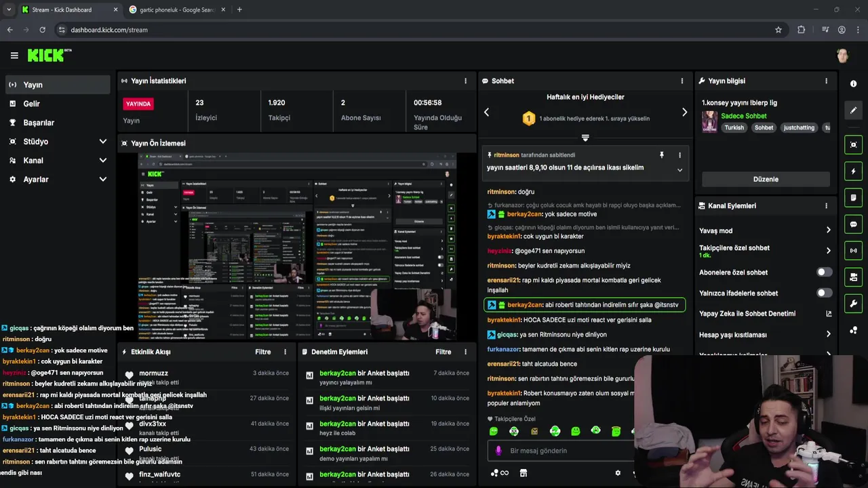
Task: Open Hesap yaşı kısıtlaması settings arrow
Action: pyautogui.click(x=828, y=334)
